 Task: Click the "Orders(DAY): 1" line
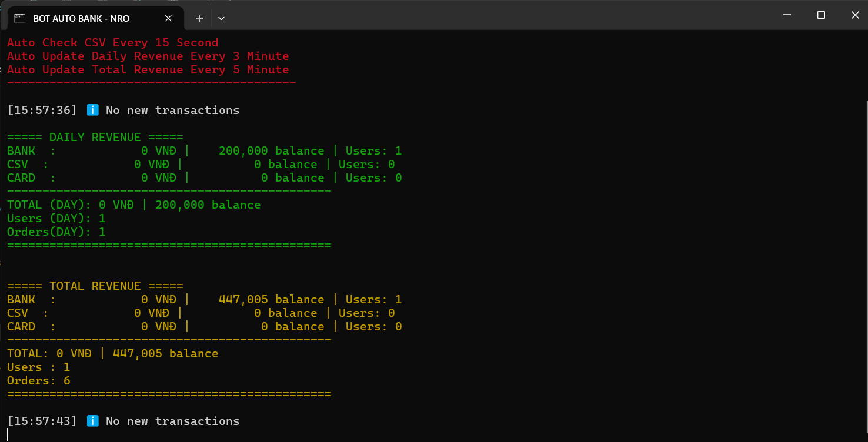click(x=56, y=232)
